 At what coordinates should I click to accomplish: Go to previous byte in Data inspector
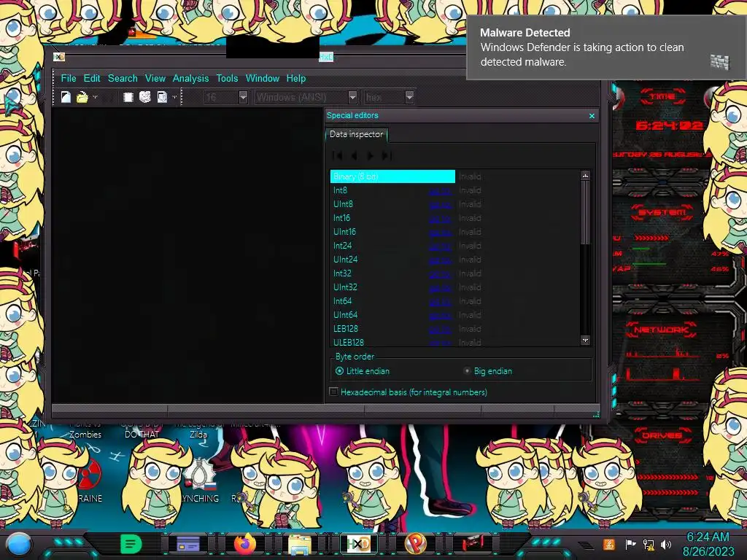[x=354, y=155]
